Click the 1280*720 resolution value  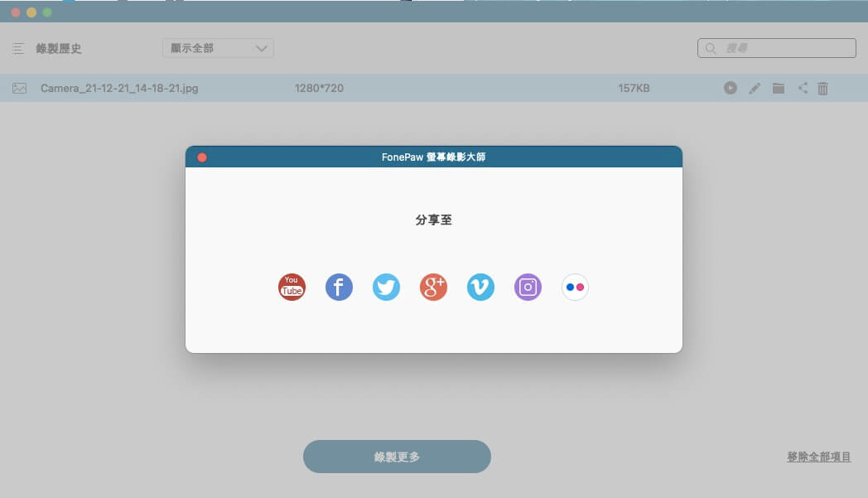coord(319,88)
